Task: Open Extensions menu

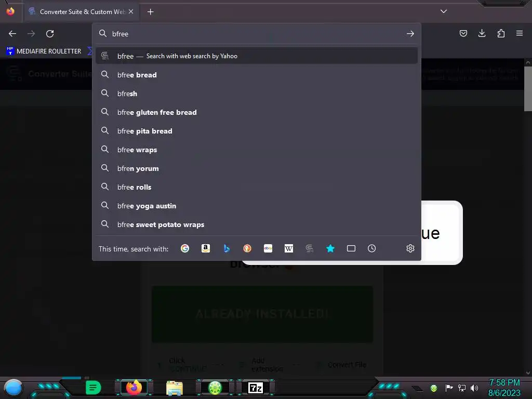Action: [x=501, y=33]
